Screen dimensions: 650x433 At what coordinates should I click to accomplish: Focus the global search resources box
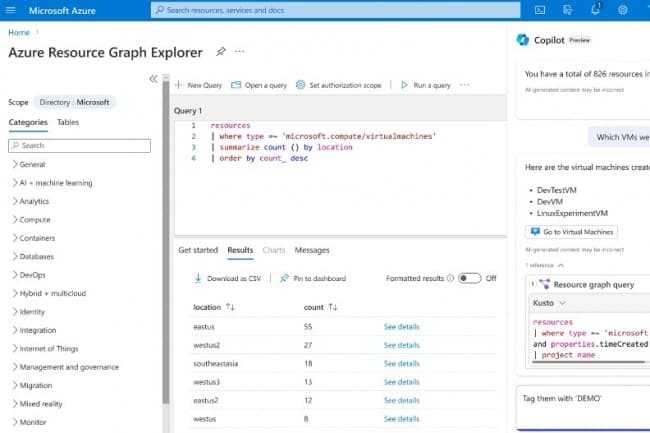click(x=335, y=10)
